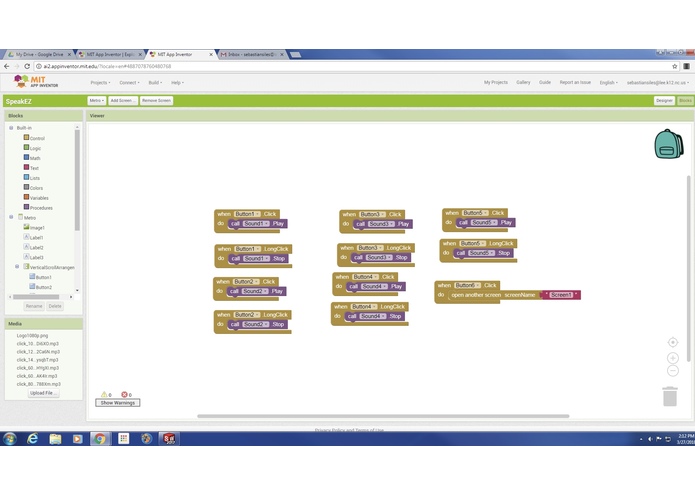Click the red error count icon
The height and width of the screenshot is (494, 695).
point(124,394)
